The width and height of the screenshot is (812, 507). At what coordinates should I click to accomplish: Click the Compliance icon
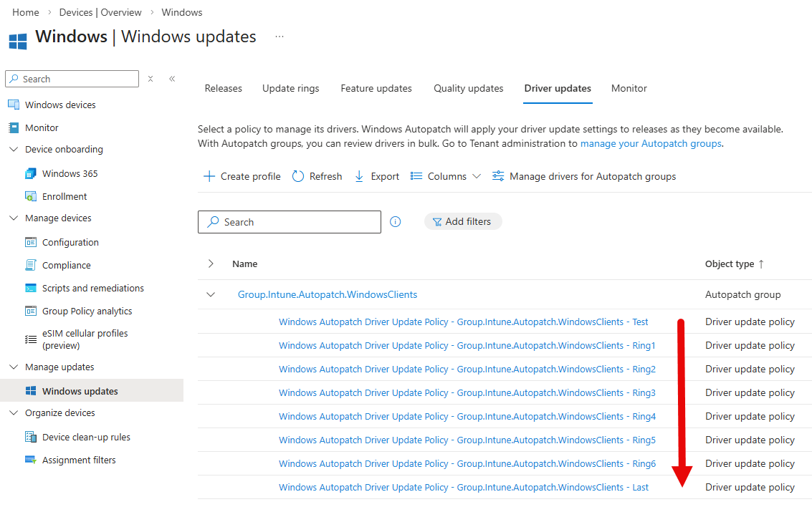coord(31,265)
